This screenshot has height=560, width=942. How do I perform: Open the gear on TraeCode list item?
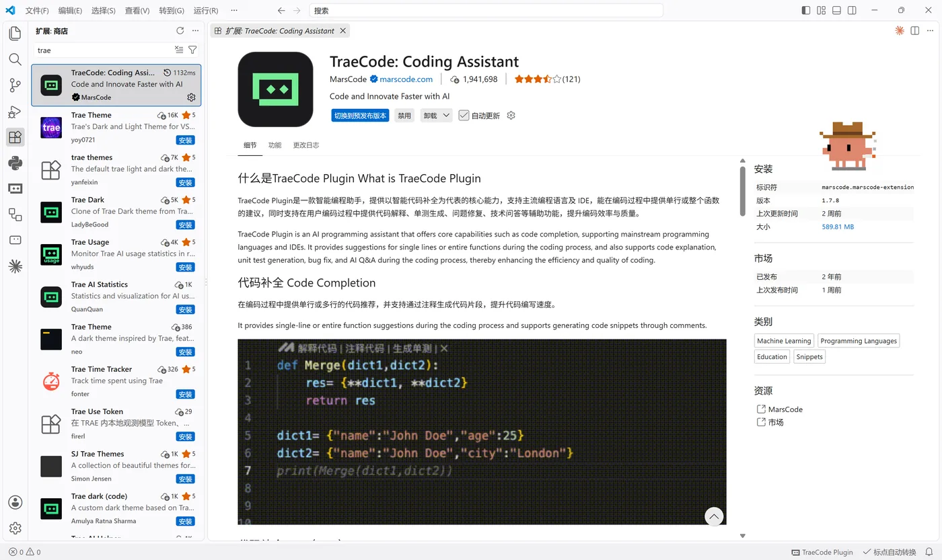coord(191,97)
